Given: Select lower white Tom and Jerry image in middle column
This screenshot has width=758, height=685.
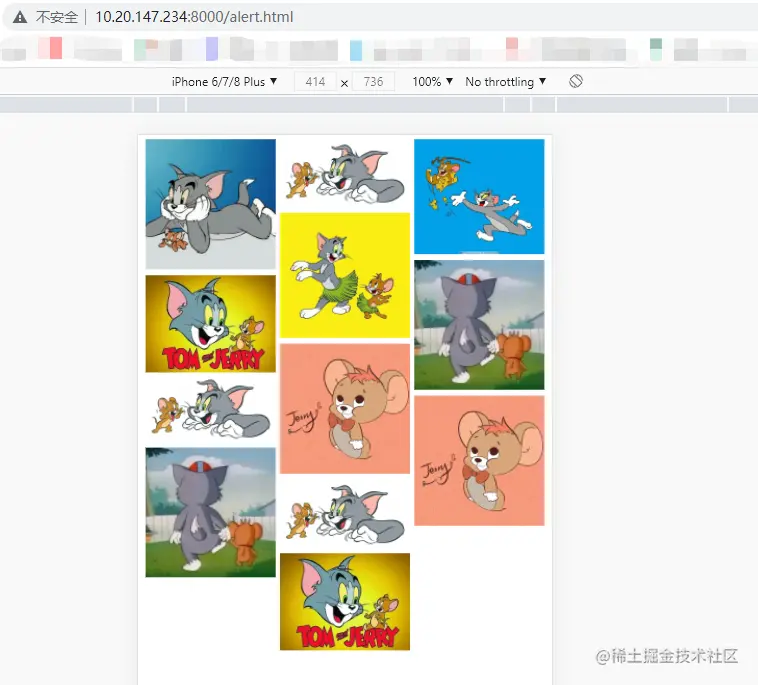Looking at the screenshot, I should pos(345,513).
